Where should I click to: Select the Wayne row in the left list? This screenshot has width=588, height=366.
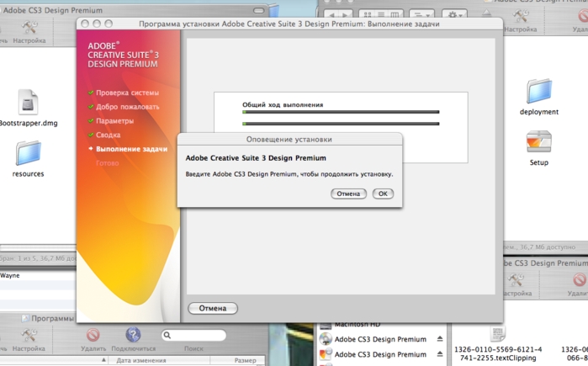38,275
